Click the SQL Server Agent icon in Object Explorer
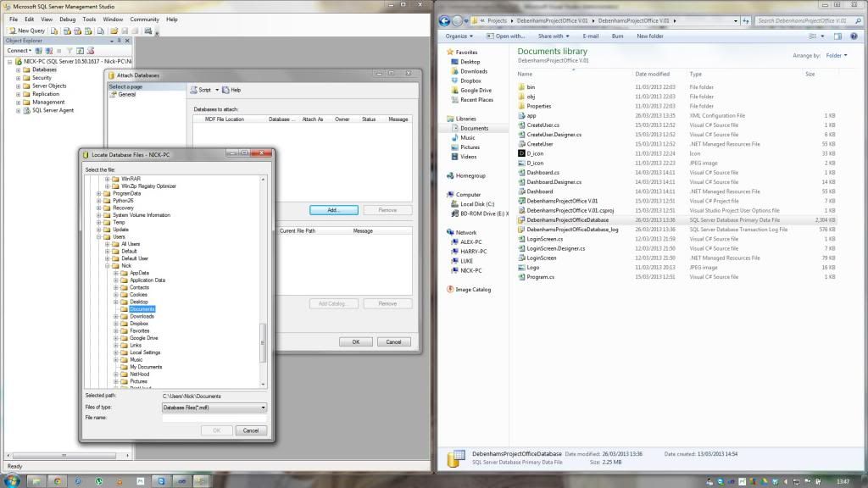The height and width of the screenshot is (488, 868). (26, 111)
